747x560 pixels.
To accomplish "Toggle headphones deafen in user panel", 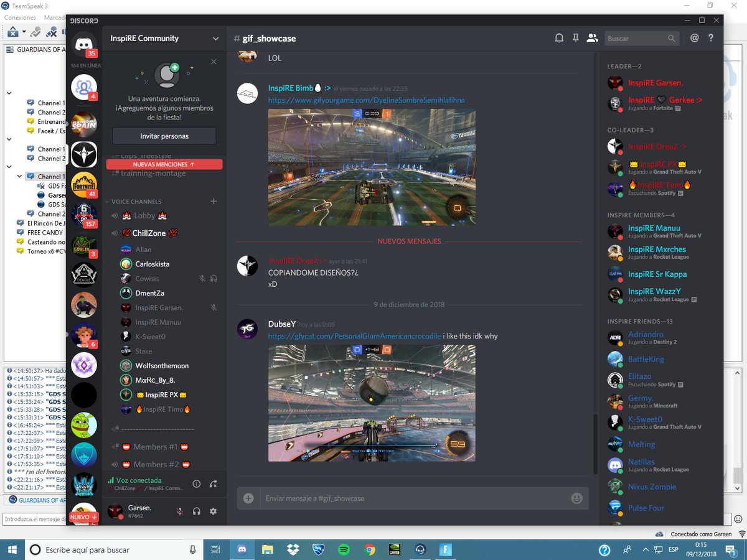I will 197,511.
